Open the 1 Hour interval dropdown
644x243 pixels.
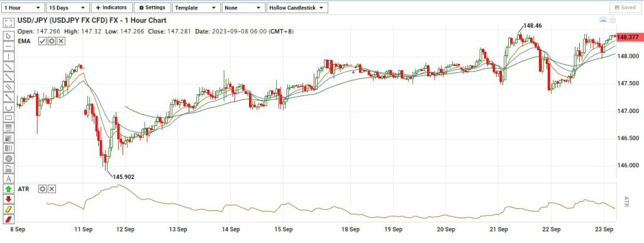pos(23,8)
